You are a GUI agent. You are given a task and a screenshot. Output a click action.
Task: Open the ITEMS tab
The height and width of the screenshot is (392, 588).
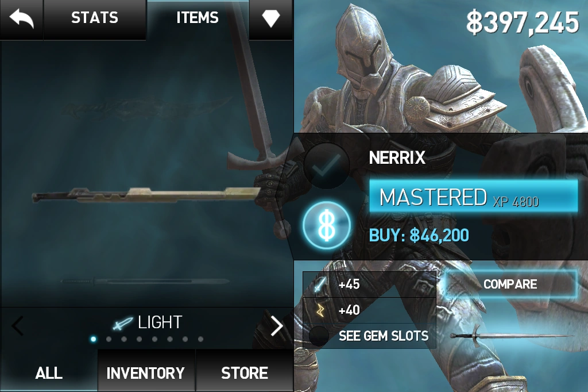tap(198, 19)
